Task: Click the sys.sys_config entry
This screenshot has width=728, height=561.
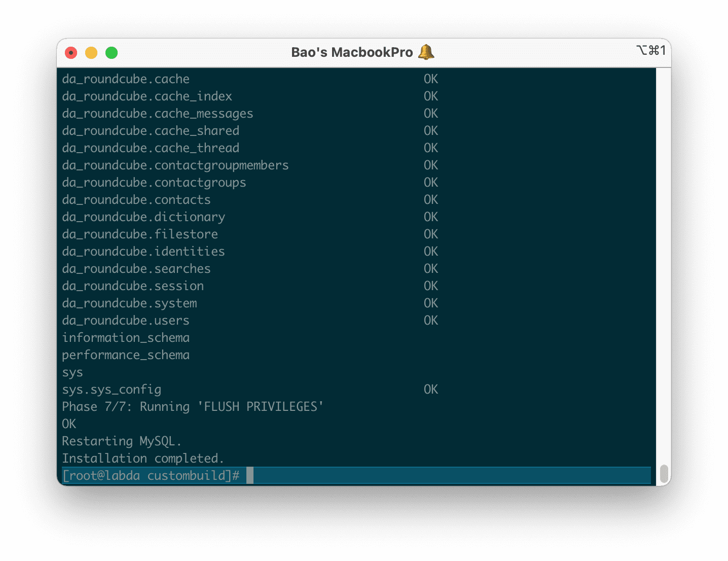Action: [112, 389]
